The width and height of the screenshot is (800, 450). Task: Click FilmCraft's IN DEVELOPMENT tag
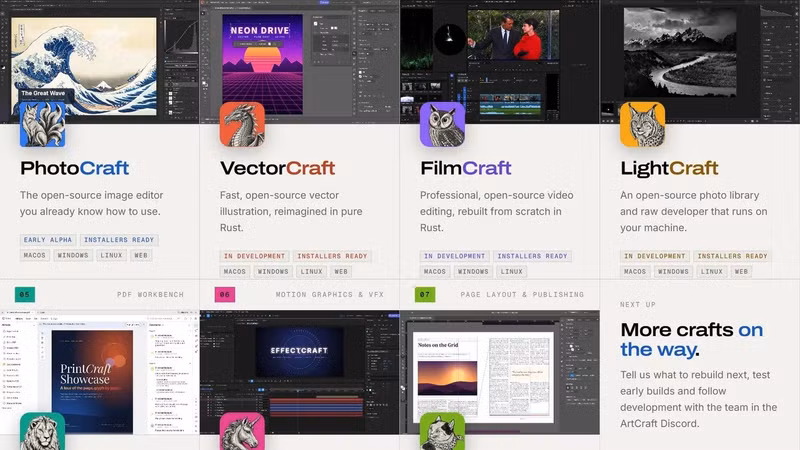(x=455, y=256)
